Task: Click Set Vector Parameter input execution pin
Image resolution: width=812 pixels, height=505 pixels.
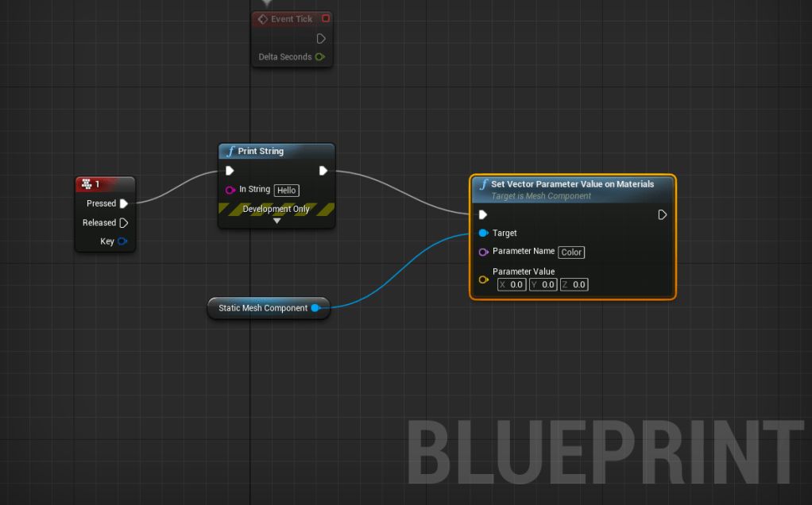Action: tap(482, 214)
